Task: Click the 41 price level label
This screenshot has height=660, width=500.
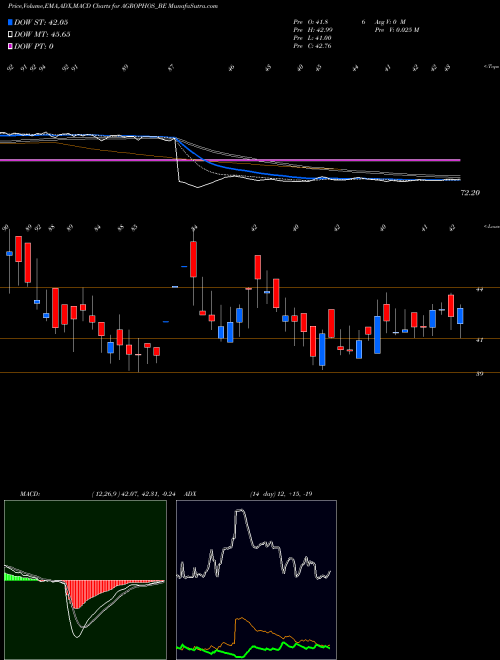Action: point(479,340)
